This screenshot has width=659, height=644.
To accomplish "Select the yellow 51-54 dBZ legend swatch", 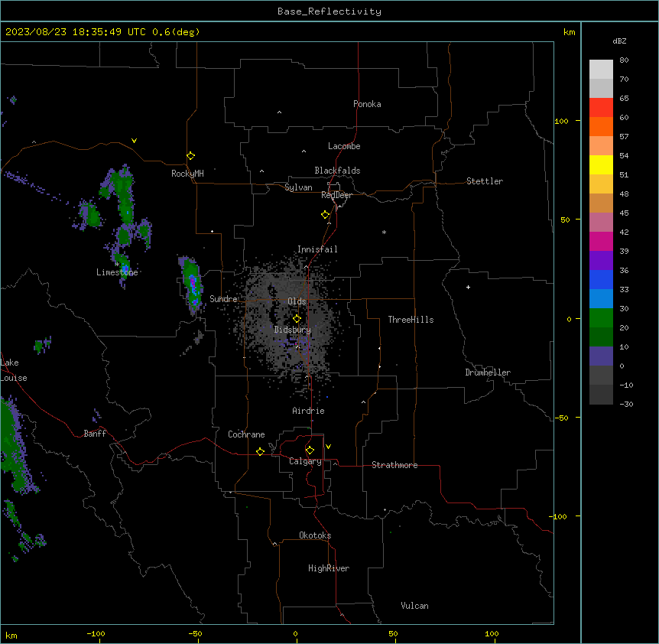I will coord(601,164).
